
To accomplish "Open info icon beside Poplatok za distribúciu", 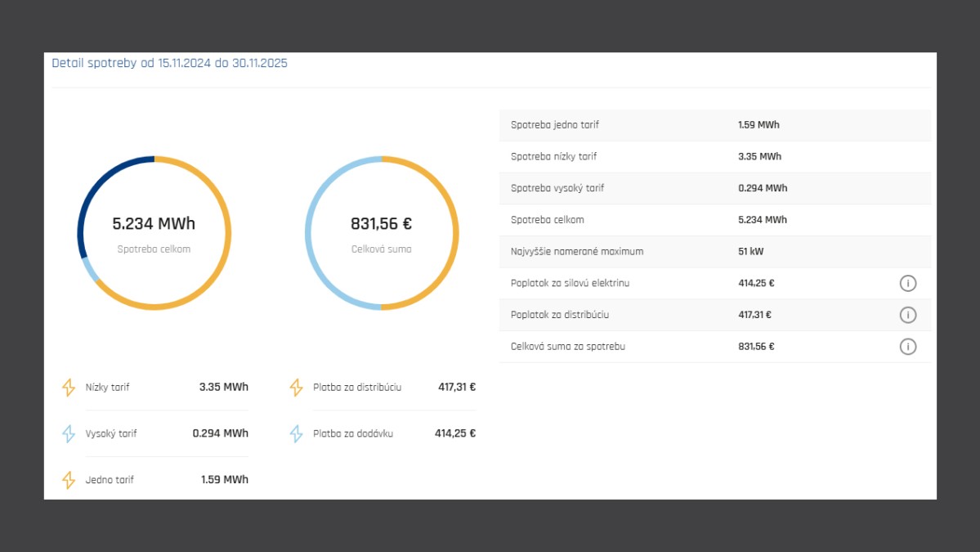I will pyautogui.click(x=907, y=315).
